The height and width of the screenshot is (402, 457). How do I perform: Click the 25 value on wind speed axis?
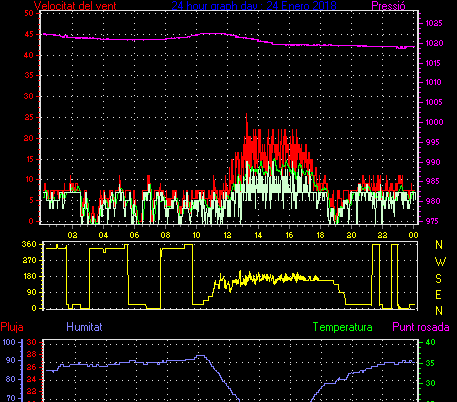coord(29,117)
